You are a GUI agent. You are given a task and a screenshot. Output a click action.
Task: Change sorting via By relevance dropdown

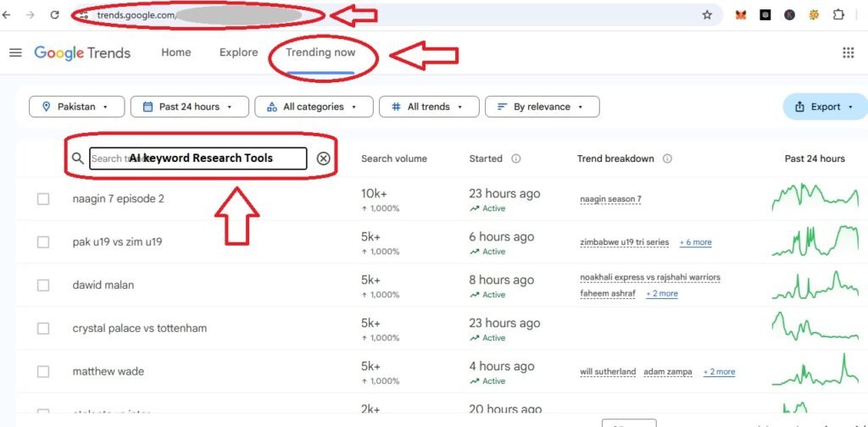(542, 107)
